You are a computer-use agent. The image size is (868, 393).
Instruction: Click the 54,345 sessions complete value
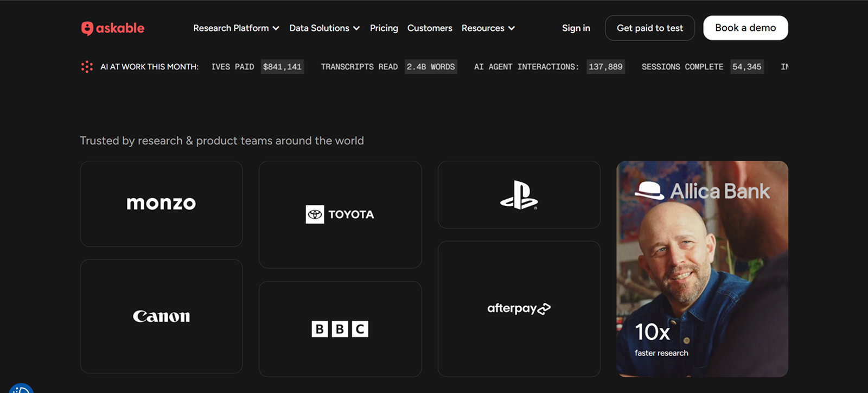[747, 67]
